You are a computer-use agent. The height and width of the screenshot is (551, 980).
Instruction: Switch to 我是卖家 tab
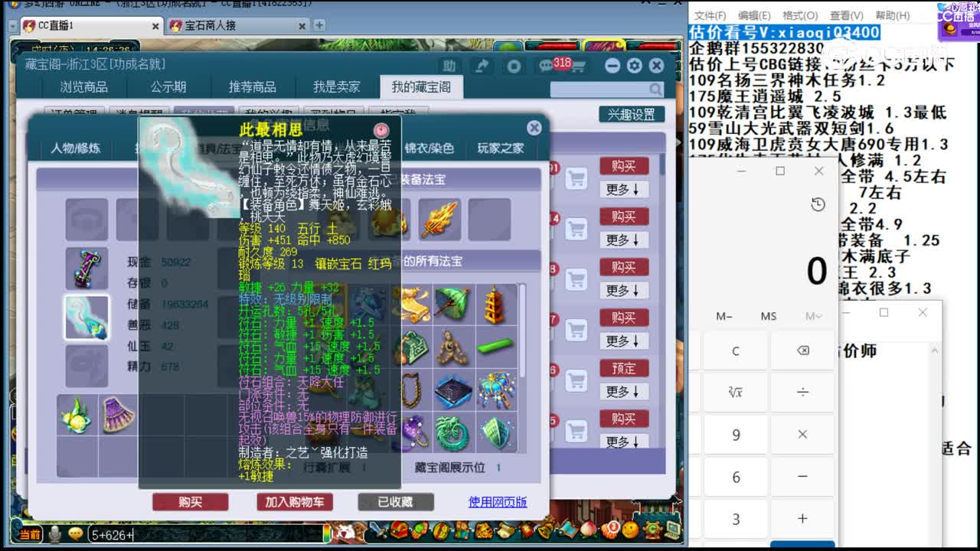coord(337,87)
